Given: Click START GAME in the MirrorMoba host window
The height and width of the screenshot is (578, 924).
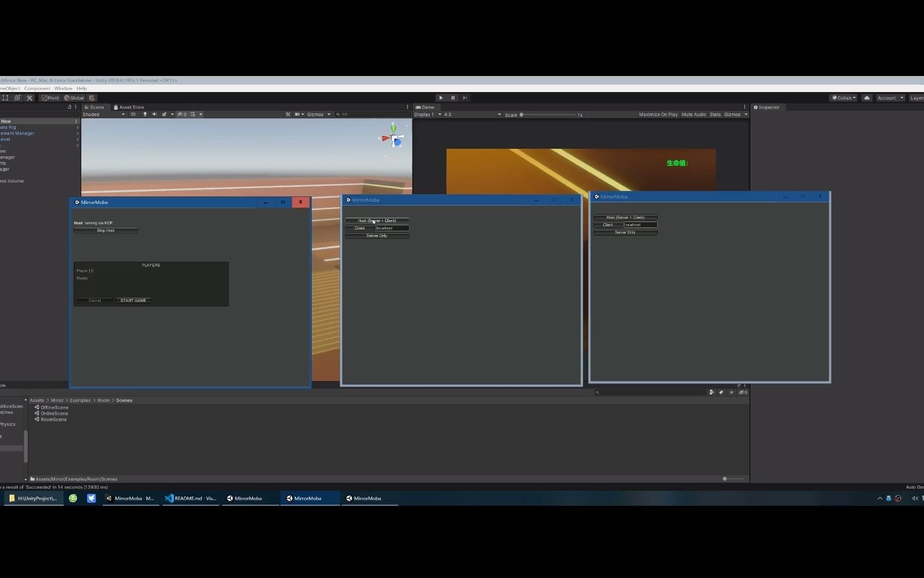Looking at the screenshot, I should (x=133, y=300).
